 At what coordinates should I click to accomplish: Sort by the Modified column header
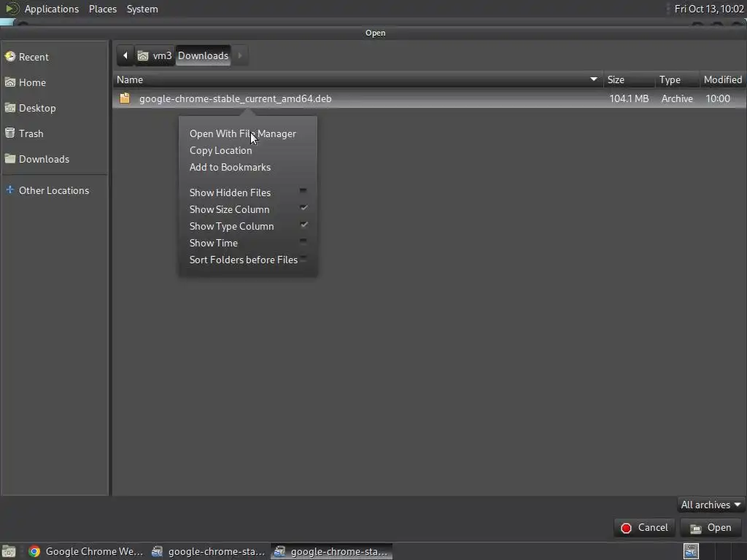[x=723, y=79]
